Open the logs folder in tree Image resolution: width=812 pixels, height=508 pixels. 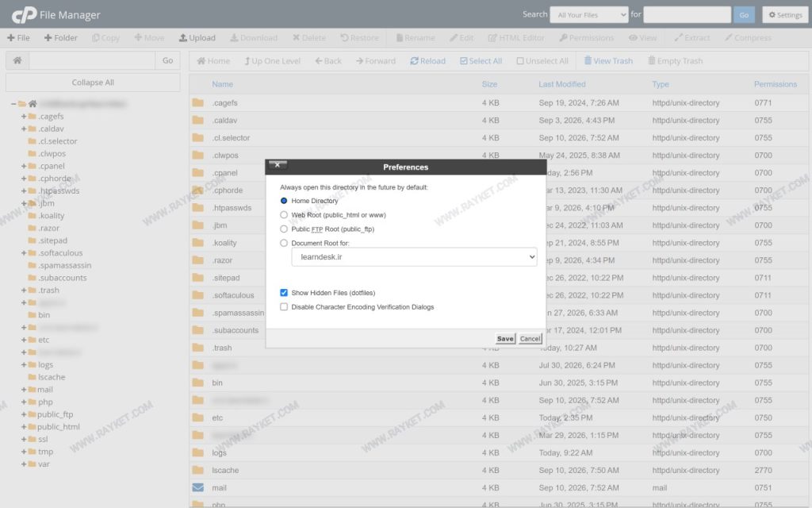click(45, 365)
